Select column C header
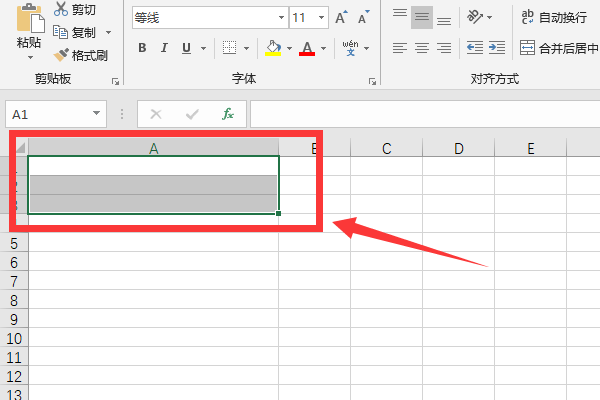 [386, 148]
